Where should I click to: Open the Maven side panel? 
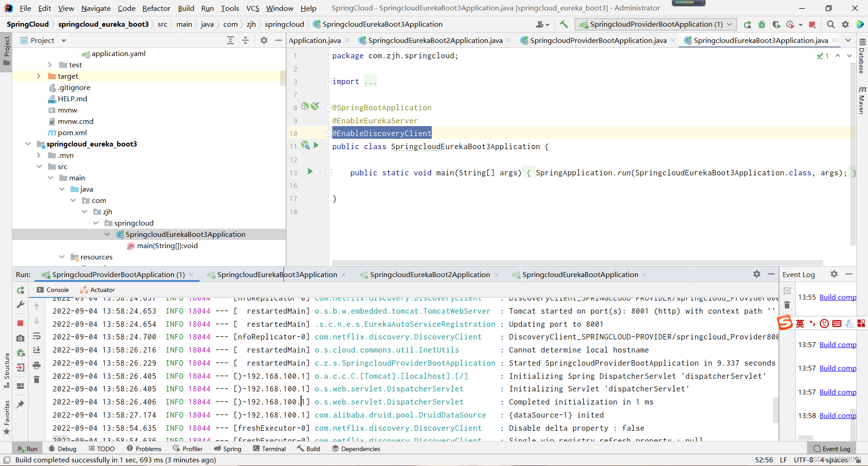tap(862, 99)
